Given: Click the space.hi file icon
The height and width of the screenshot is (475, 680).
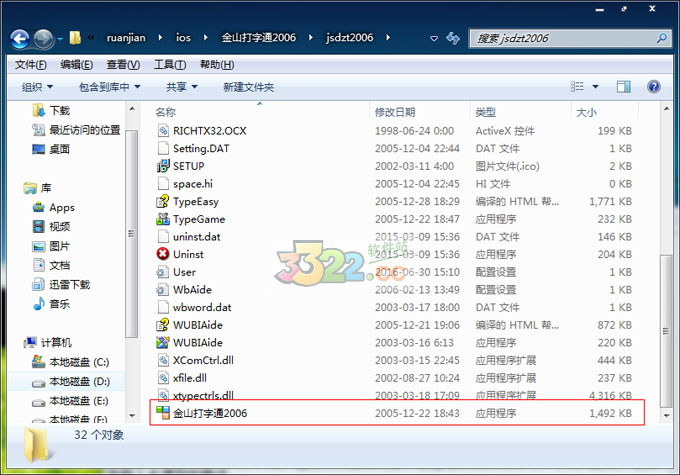Looking at the screenshot, I should [x=163, y=183].
